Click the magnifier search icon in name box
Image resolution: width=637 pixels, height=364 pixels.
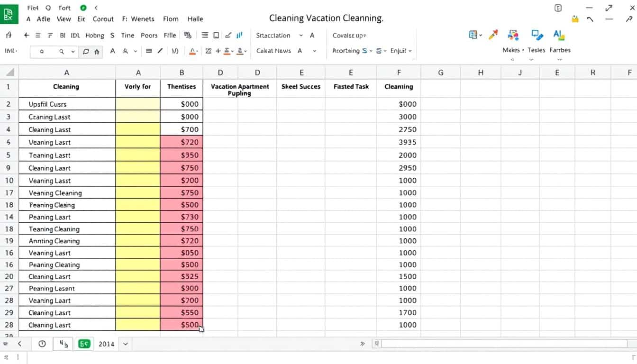[62, 52]
